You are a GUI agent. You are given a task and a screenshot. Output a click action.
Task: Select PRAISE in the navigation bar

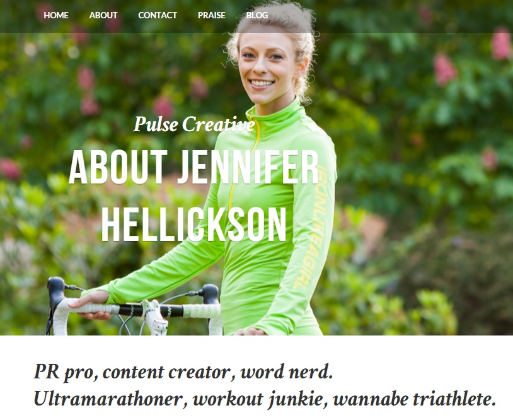(211, 15)
